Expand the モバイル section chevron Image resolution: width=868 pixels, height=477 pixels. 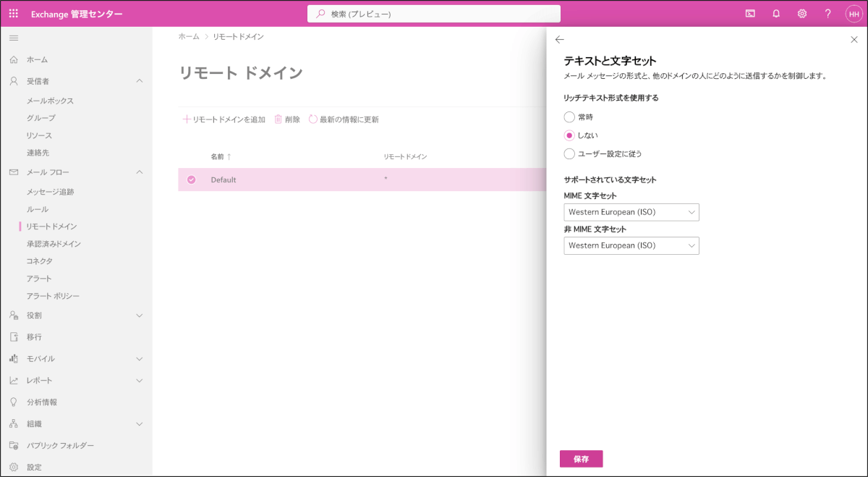point(140,359)
